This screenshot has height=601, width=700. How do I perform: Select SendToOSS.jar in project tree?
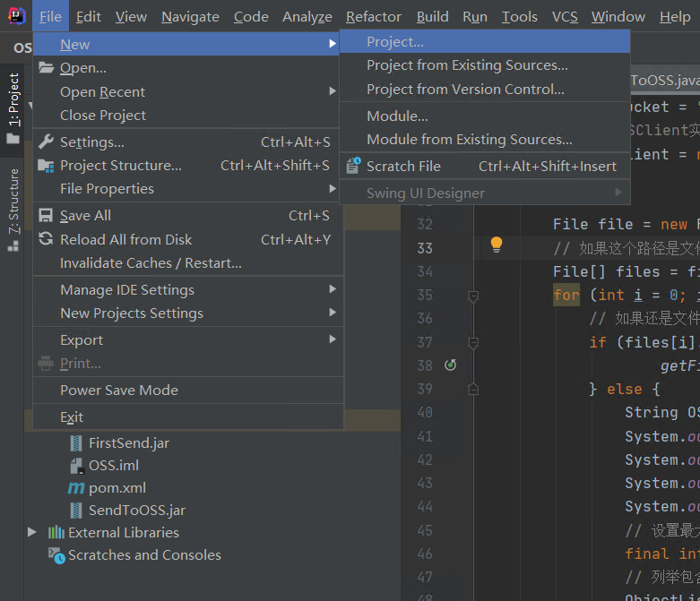click(136, 511)
